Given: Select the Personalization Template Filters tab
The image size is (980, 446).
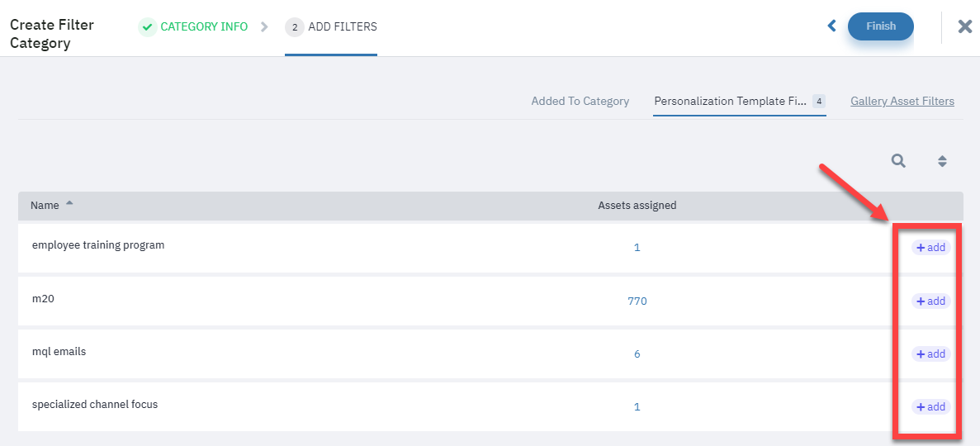Looking at the screenshot, I should coord(740,102).
